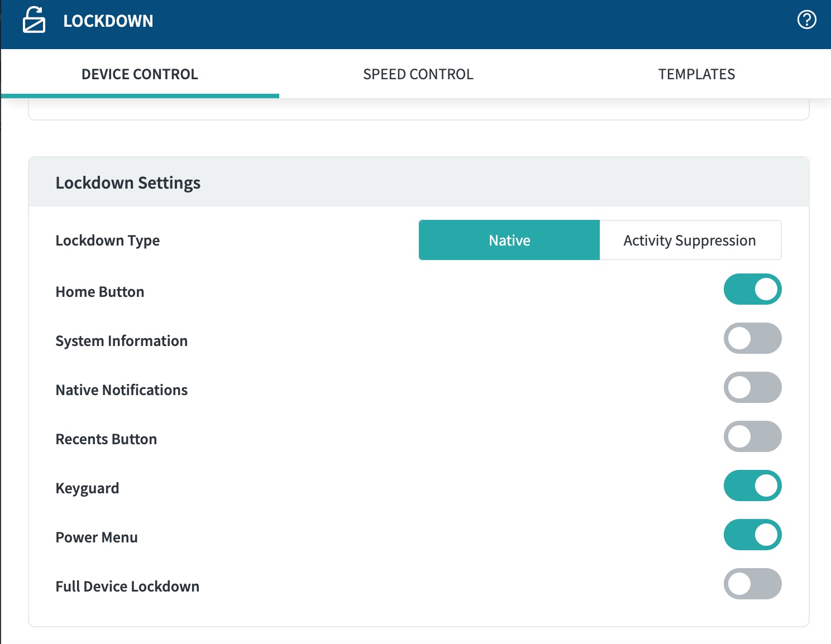Screen dimensions: 831x644
Task: Disable the Power Menu switch
Action: point(752,535)
